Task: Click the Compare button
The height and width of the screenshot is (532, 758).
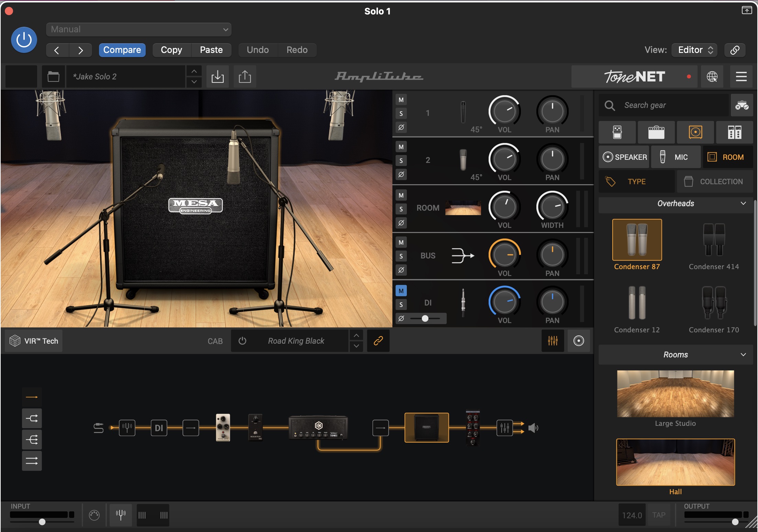Action: 122,50
